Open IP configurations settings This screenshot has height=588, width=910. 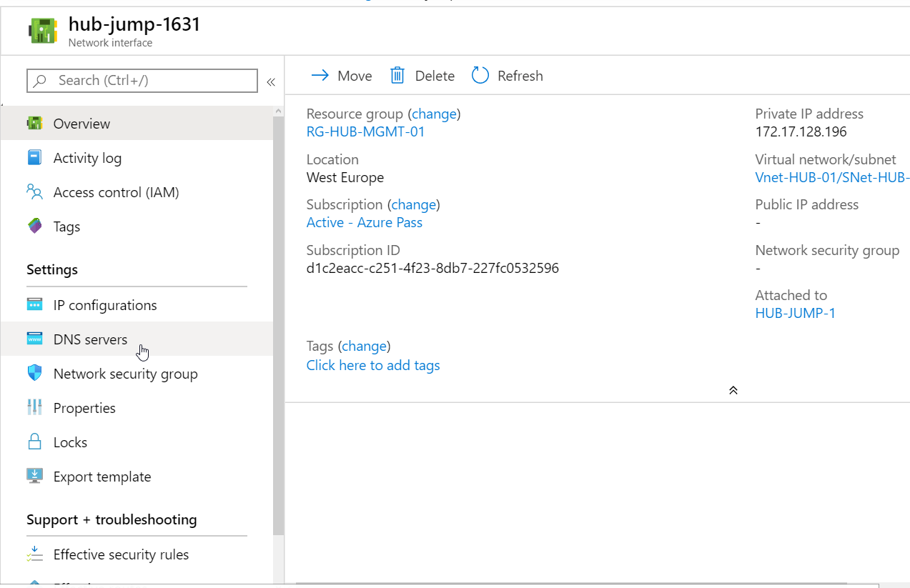pyautogui.click(x=137, y=305)
